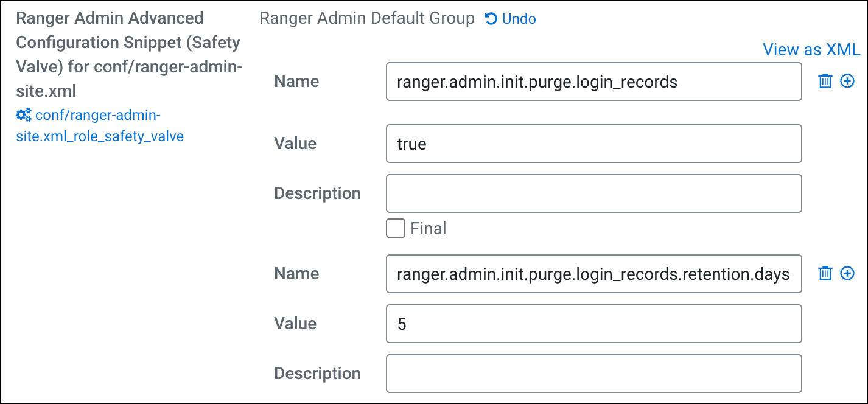The image size is (868, 404).
Task: Enable Final for the login_records property
Action: coord(395,228)
